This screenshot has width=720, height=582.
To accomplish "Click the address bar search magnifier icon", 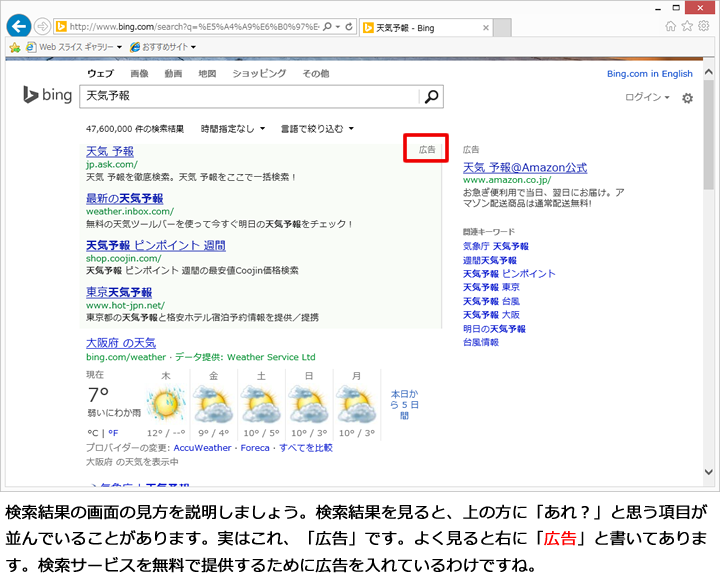I will tap(327, 27).
